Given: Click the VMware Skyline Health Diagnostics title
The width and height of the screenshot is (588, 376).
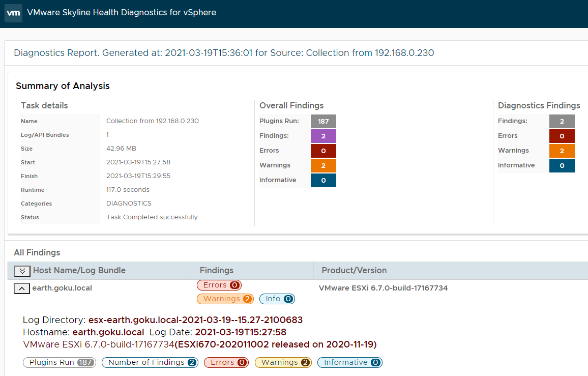Looking at the screenshot, I should [x=122, y=12].
